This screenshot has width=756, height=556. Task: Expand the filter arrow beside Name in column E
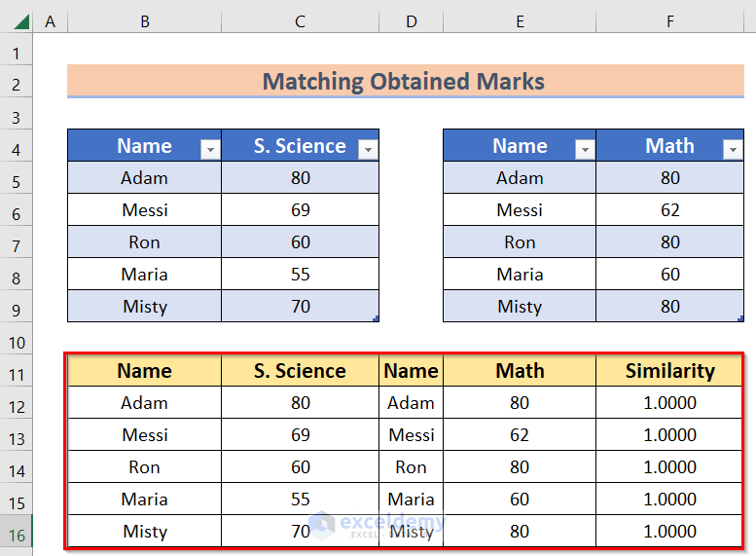click(x=584, y=149)
